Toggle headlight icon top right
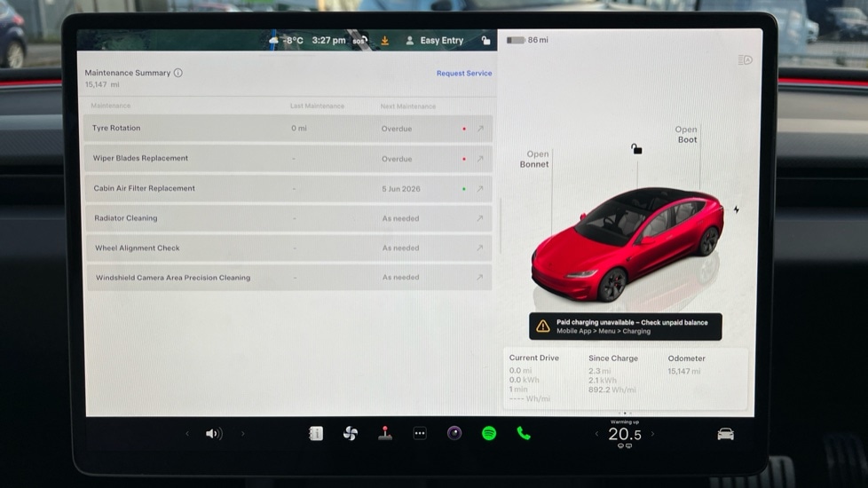868x488 pixels. (x=746, y=59)
